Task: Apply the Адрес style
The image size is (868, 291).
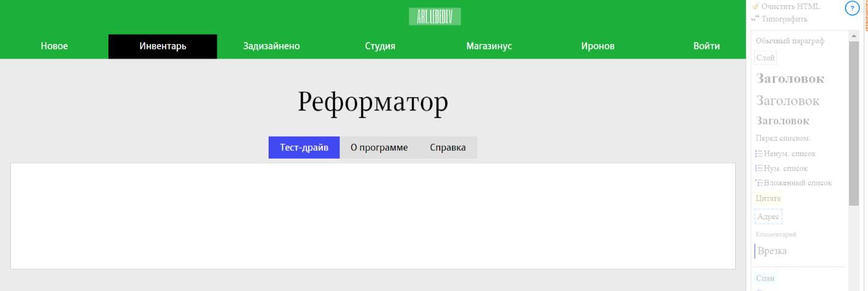Action: [x=768, y=216]
